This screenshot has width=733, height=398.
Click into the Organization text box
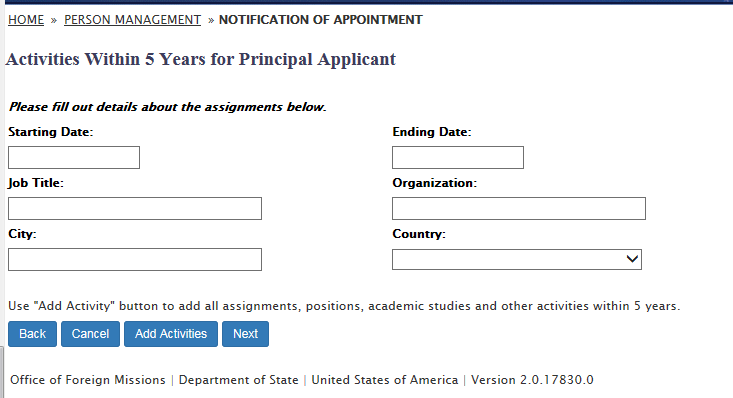tap(519, 209)
